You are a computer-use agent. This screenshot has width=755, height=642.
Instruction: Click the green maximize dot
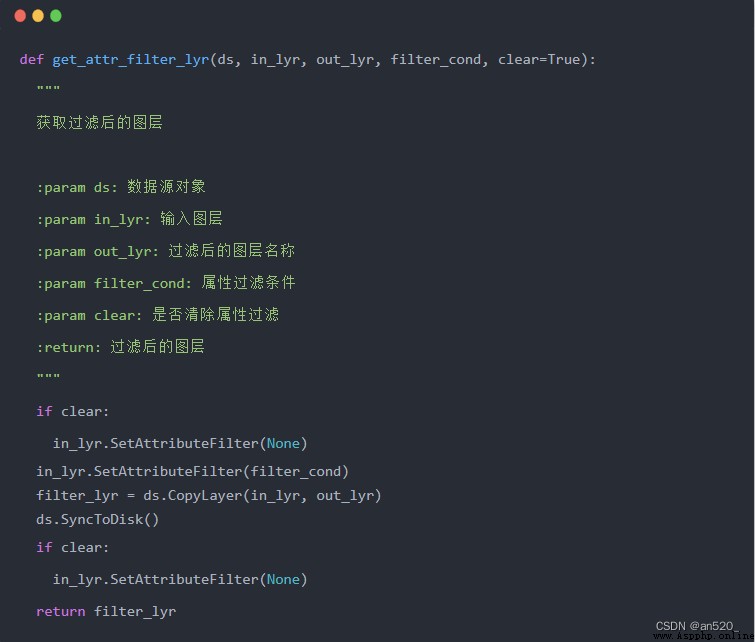(x=56, y=16)
